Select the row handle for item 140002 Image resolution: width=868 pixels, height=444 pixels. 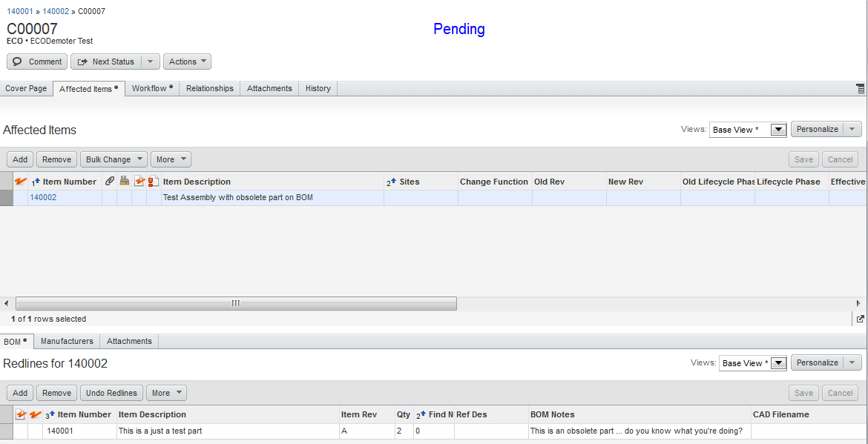click(x=7, y=198)
